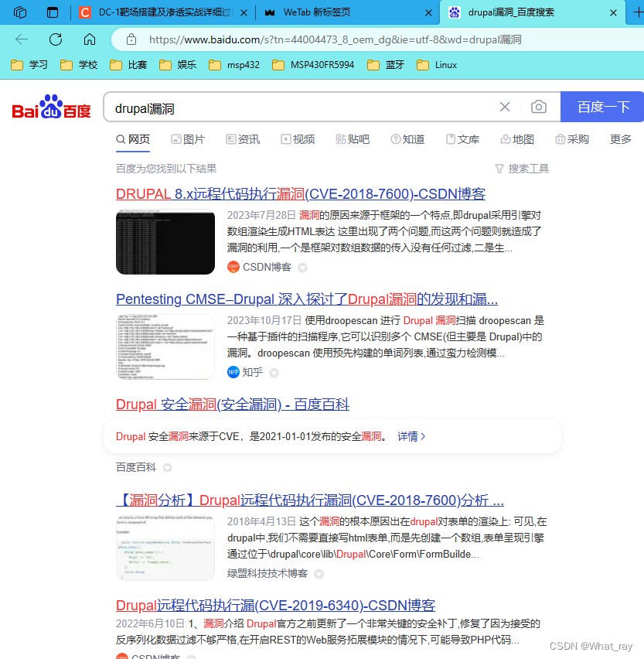Open 搜索工具 filter options

pyautogui.click(x=522, y=169)
